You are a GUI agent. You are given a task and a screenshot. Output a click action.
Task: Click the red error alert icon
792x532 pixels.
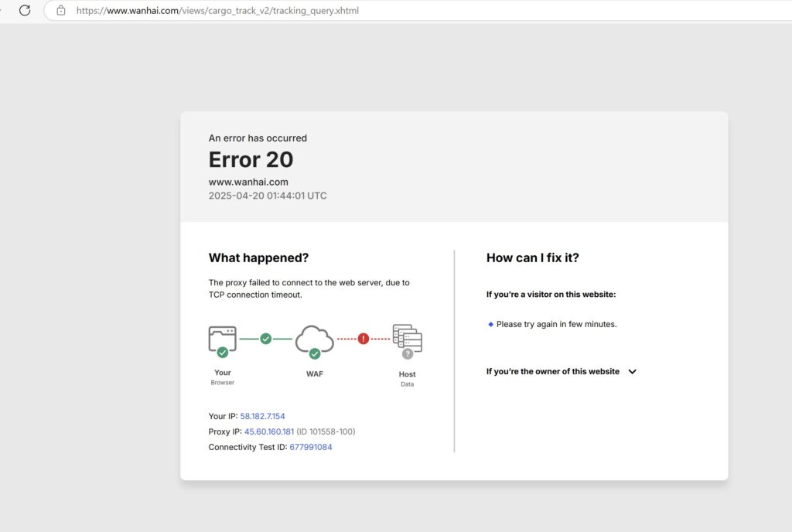pyautogui.click(x=364, y=339)
